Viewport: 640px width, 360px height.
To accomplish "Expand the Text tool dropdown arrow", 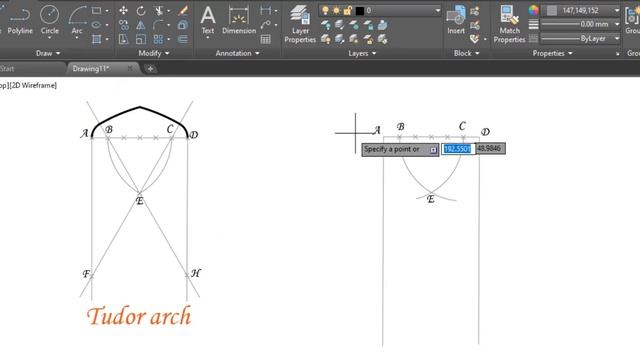I will (x=208, y=38).
